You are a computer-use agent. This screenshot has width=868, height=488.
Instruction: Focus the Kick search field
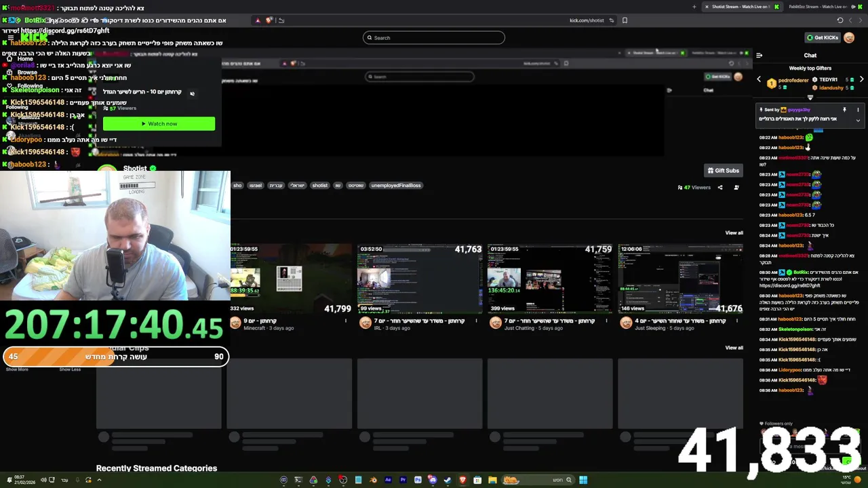pos(434,38)
